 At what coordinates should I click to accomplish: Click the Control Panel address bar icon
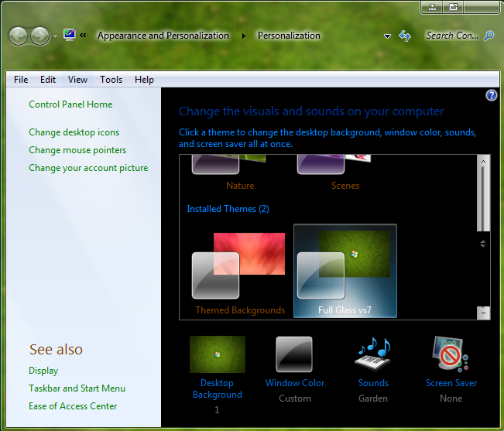tap(70, 34)
